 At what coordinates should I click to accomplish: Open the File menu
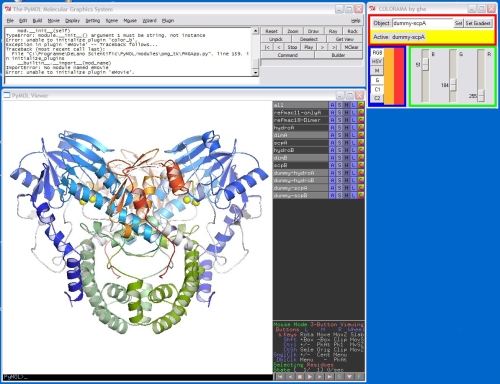pyautogui.click(x=10, y=21)
